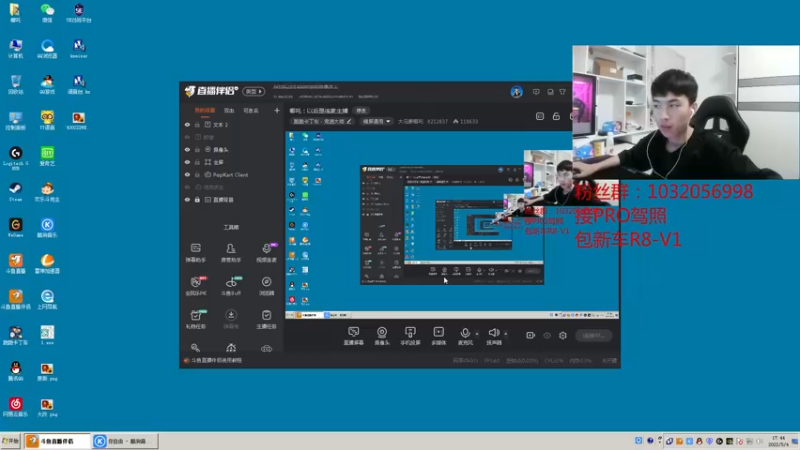Click the Steam desktop icon

tap(15, 192)
